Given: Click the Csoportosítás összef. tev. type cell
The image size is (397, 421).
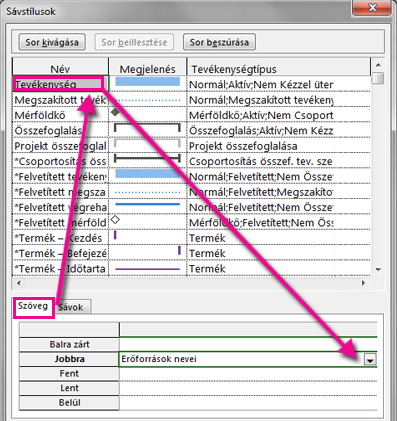Looking at the screenshot, I should point(279,161).
